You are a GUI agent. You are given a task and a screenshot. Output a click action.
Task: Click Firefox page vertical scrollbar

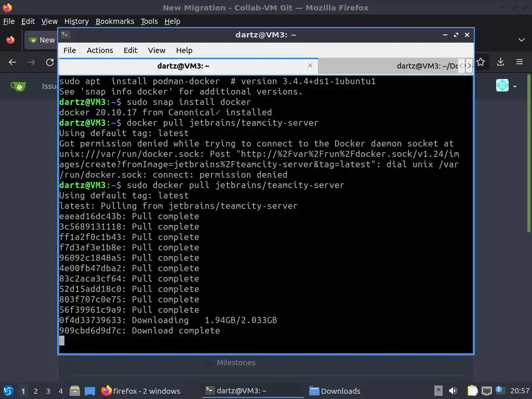click(528, 153)
